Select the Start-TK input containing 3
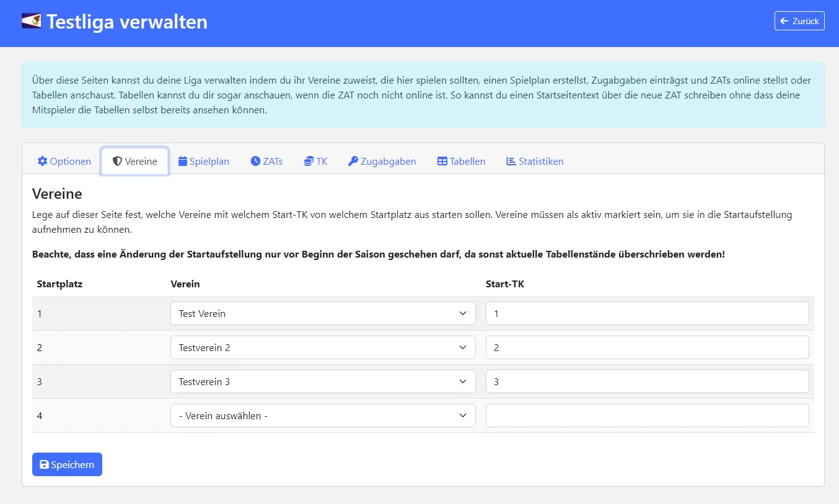 [x=647, y=381]
